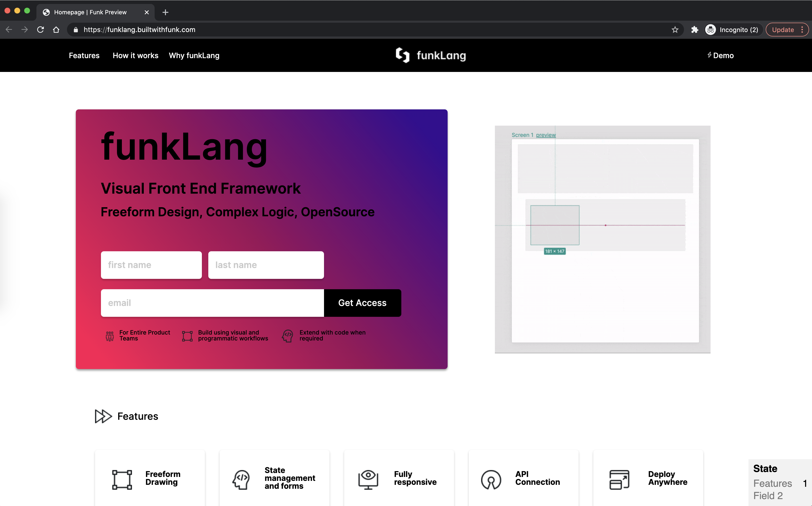
Task: Click the State management head-code icon
Action: pyautogui.click(x=241, y=480)
